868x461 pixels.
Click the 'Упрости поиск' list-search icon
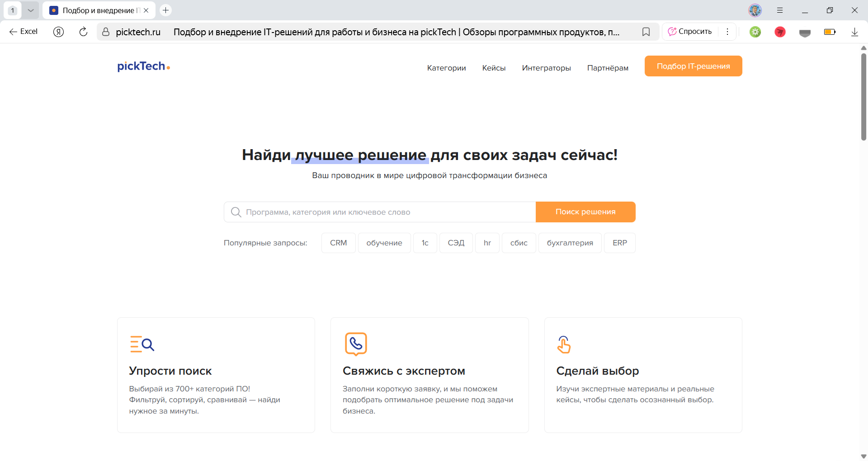pyautogui.click(x=142, y=344)
